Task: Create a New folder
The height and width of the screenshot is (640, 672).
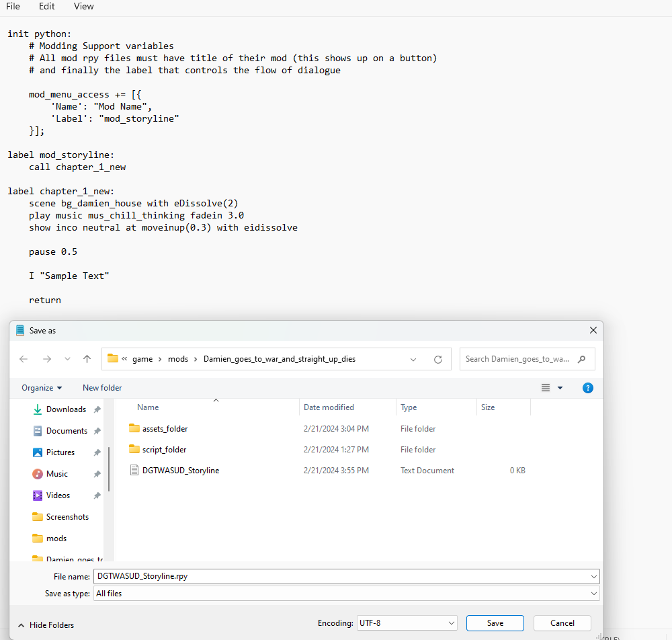Action: pyautogui.click(x=102, y=388)
